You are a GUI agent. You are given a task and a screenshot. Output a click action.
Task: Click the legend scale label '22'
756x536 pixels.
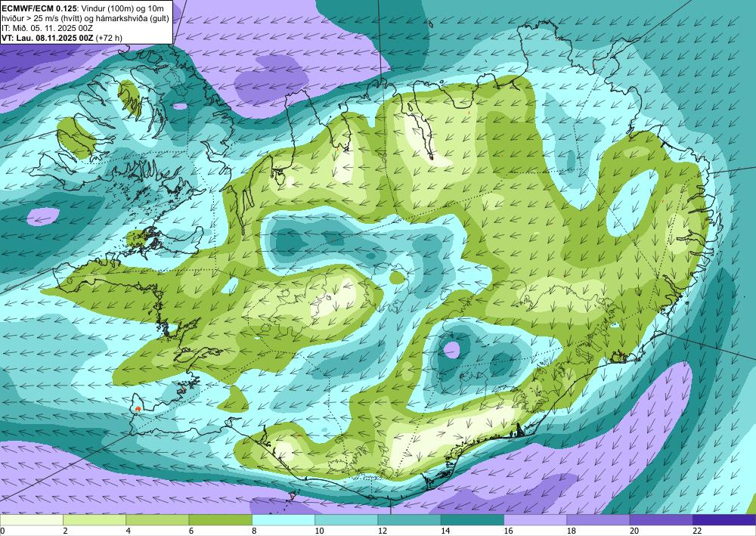[x=698, y=531]
